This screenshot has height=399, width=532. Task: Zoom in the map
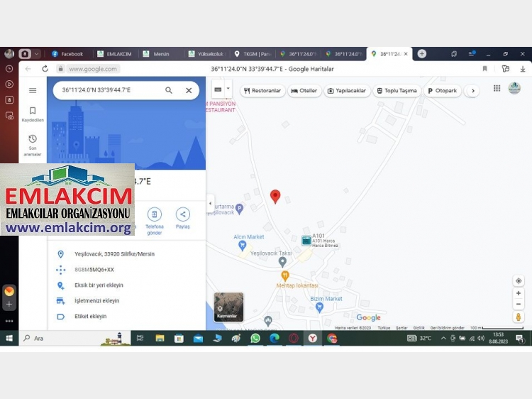(519, 293)
